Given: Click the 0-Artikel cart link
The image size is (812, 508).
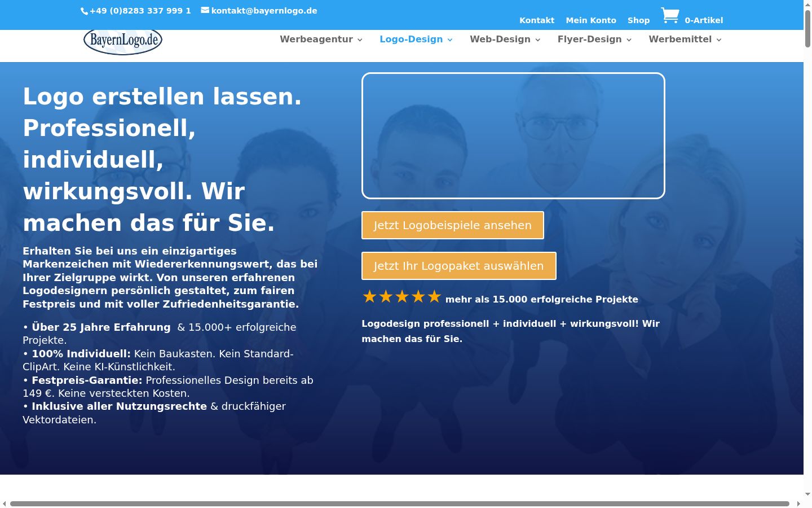Looking at the screenshot, I should tap(704, 20).
